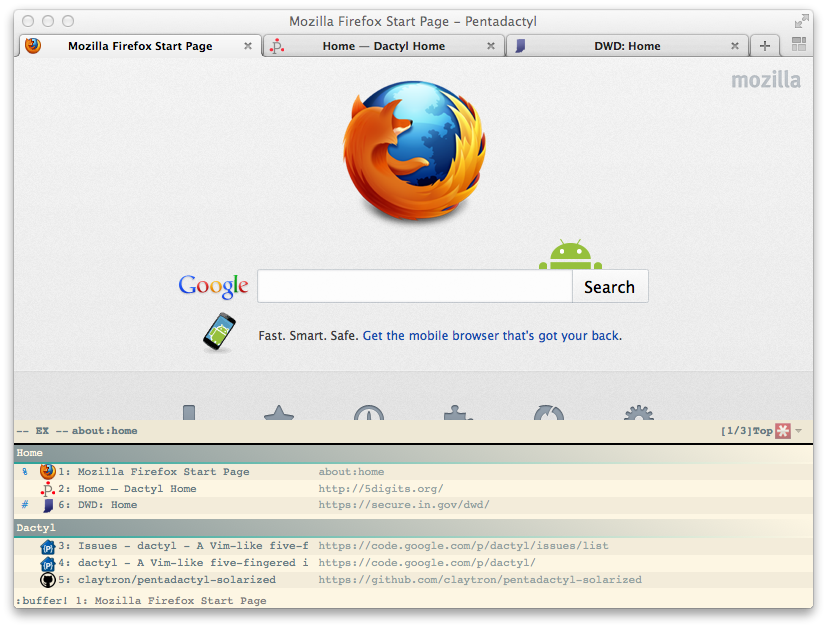Click the '#' alternate-buffer marker

[x=25, y=505]
